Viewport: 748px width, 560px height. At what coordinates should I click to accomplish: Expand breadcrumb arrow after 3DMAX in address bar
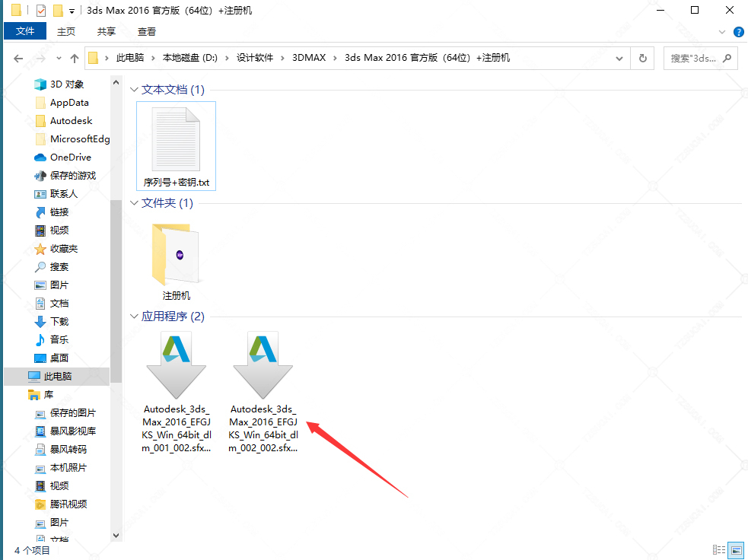click(x=335, y=58)
